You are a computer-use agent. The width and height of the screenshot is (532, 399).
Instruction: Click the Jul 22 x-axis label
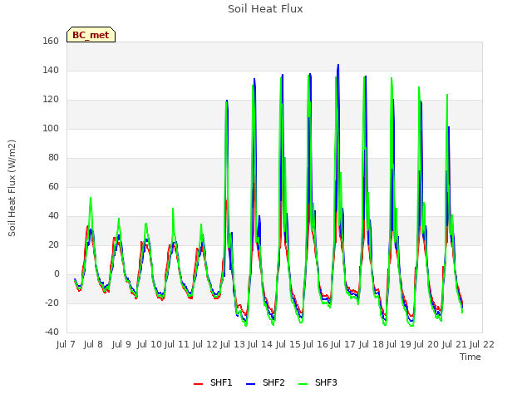482,344
